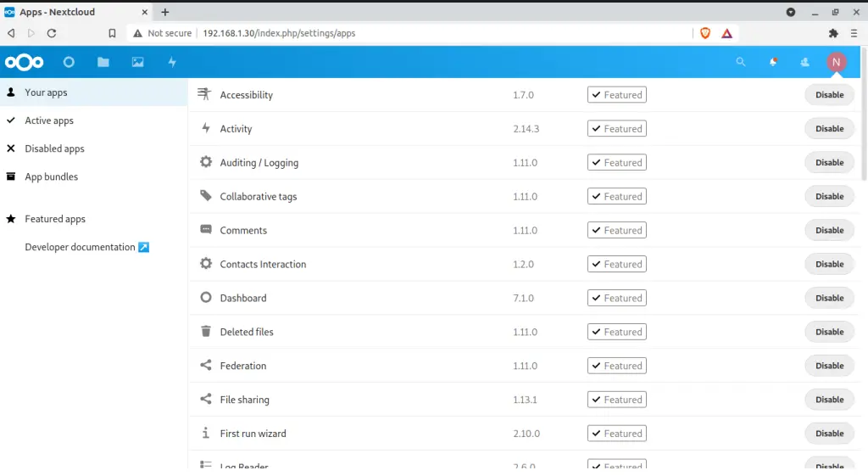The image size is (868, 476).
Task: Click the page vertical scrollbar
Action: pos(864,114)
